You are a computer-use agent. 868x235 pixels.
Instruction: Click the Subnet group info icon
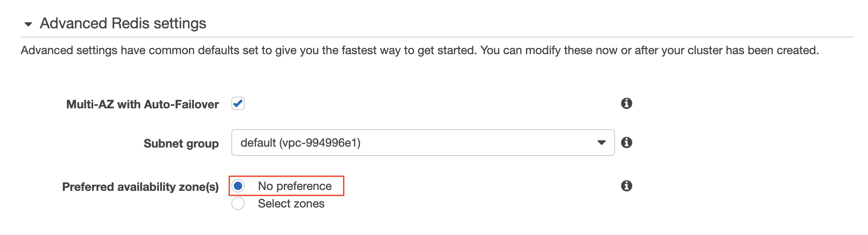(626, 142)
